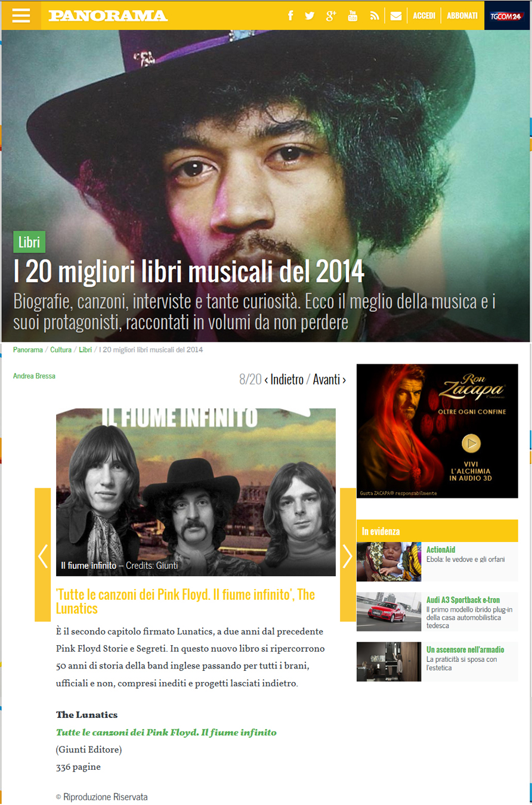The height and width of the screenshot is (805, 532).
Task: Click the Panorama logo
Action: coord(108,16)
